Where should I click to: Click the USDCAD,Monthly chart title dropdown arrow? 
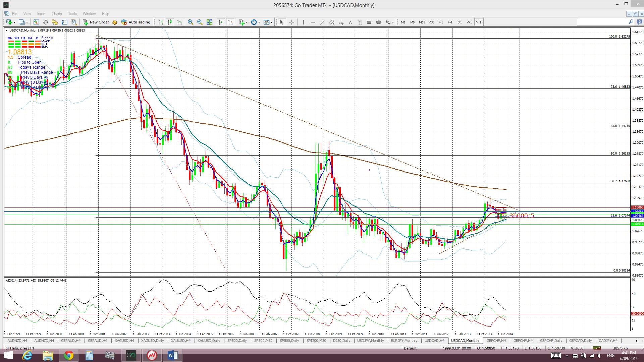(6, 31)
